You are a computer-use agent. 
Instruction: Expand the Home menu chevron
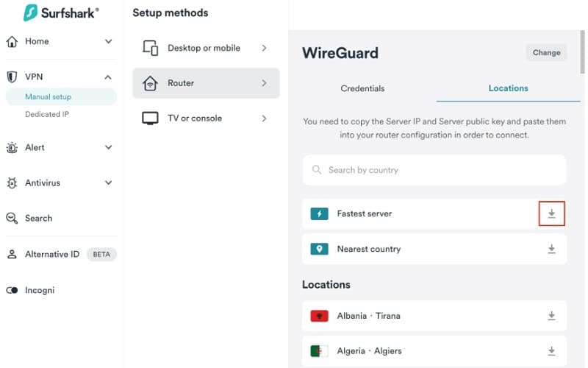click(x=108, y=41)
